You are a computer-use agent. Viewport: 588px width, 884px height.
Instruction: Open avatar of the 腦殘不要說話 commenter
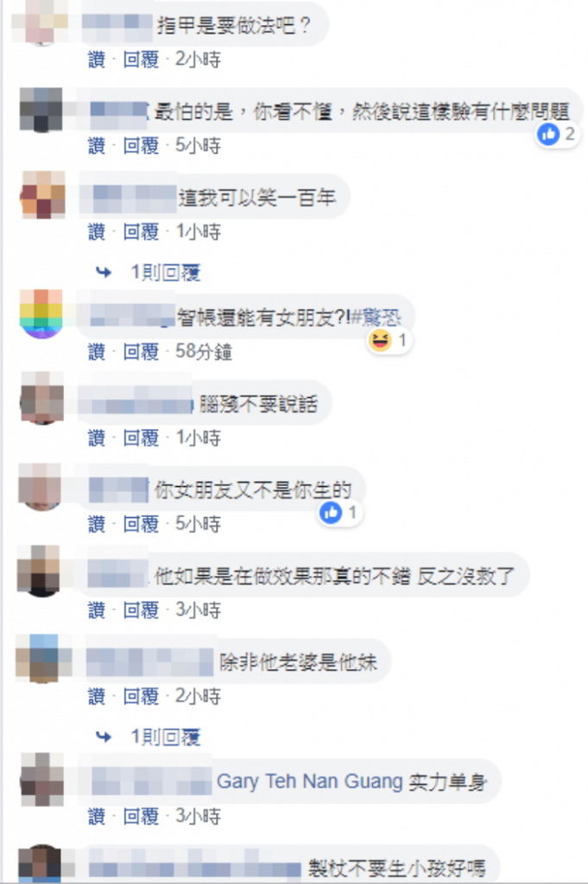coord(41,397)
